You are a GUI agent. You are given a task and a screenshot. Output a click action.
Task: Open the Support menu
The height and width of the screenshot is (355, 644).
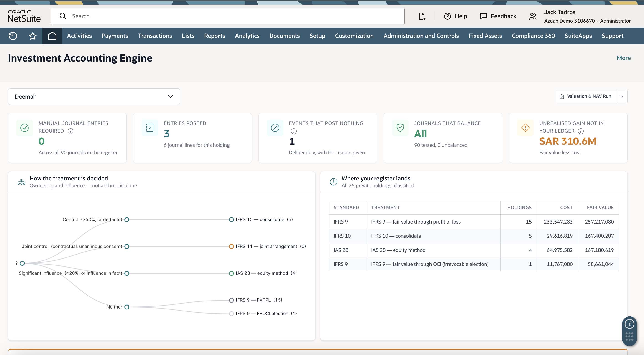(612, 36)
